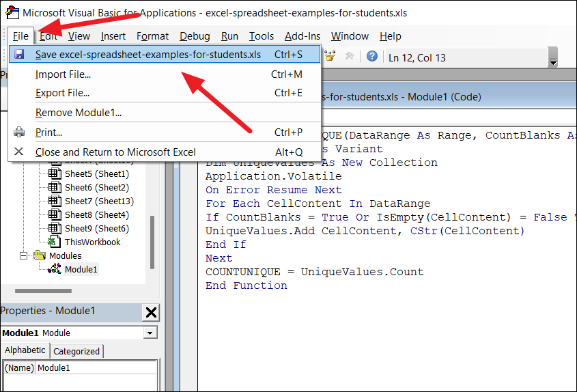Edit the (Name) property value Module1
The image size is (577, 392).
[96, 367]
